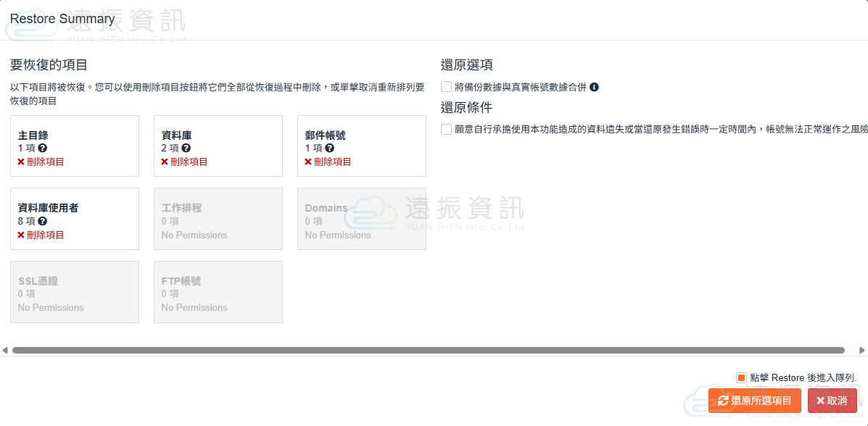Click the red 取消 cancel button
Screen dimensions: 868x426
[832, 401]
